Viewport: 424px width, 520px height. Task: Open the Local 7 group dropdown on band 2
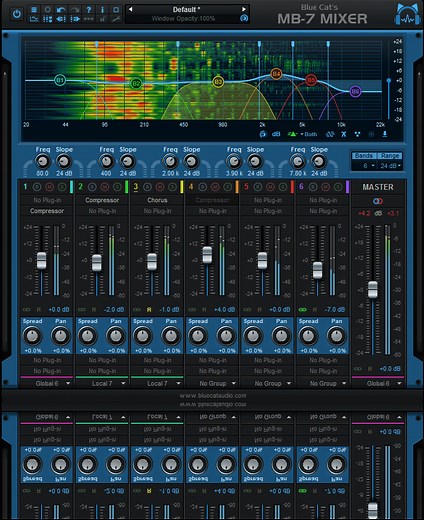(x=102, y=384)
